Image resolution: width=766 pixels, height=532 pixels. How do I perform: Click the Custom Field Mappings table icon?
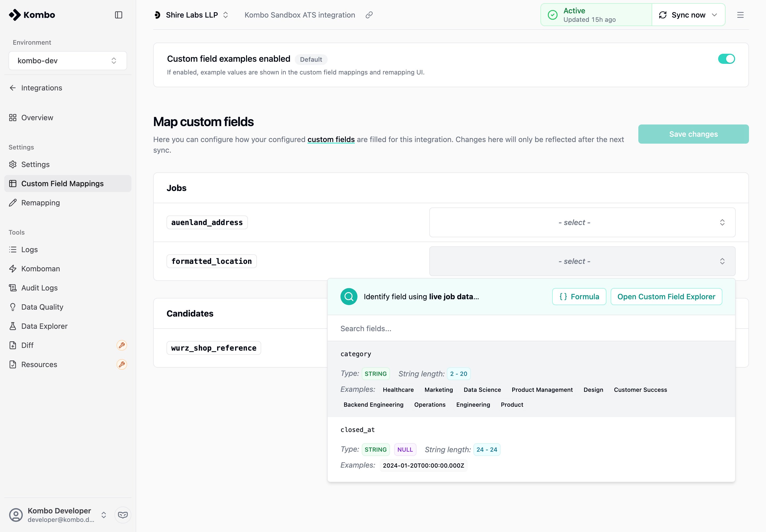(x=13, y=184)
